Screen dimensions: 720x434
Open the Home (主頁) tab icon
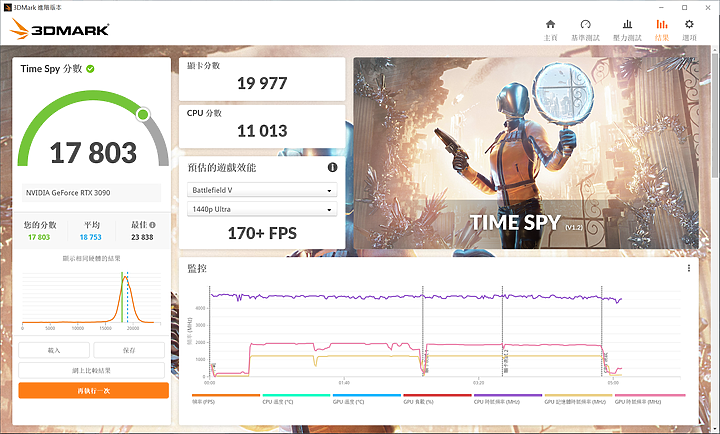click(550, 24)
